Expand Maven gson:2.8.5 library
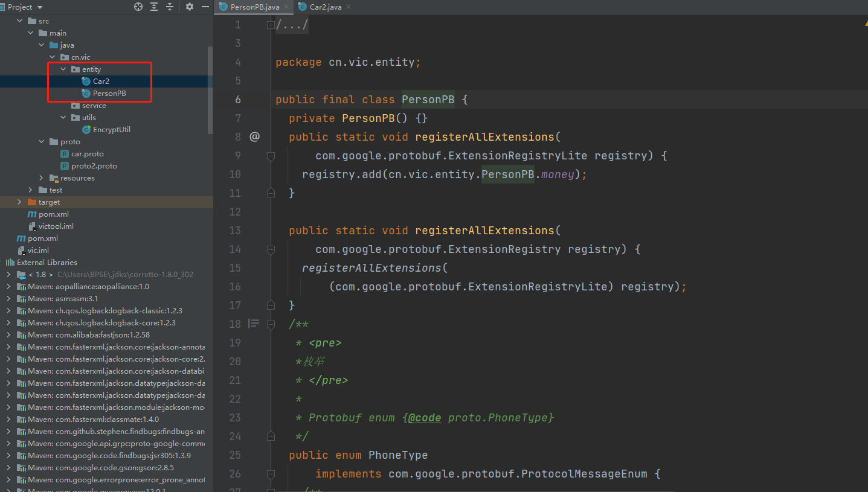 coord(8,468)
